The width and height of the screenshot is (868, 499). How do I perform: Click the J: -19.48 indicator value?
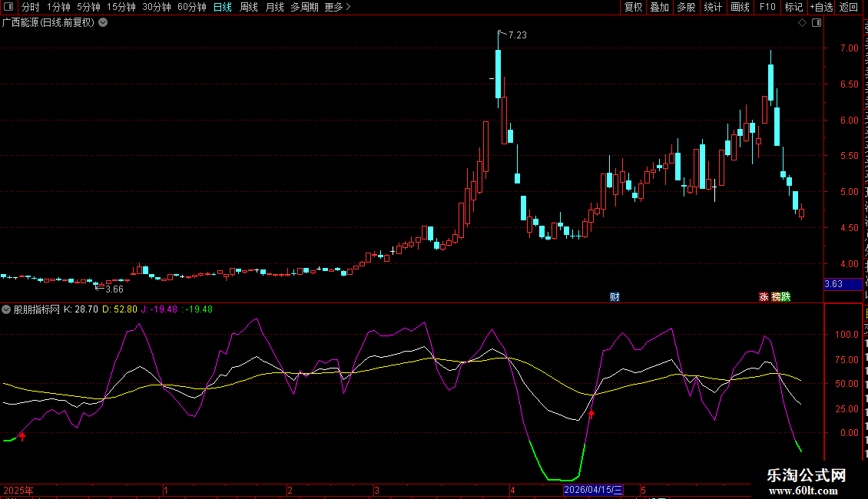pos(160,309)
